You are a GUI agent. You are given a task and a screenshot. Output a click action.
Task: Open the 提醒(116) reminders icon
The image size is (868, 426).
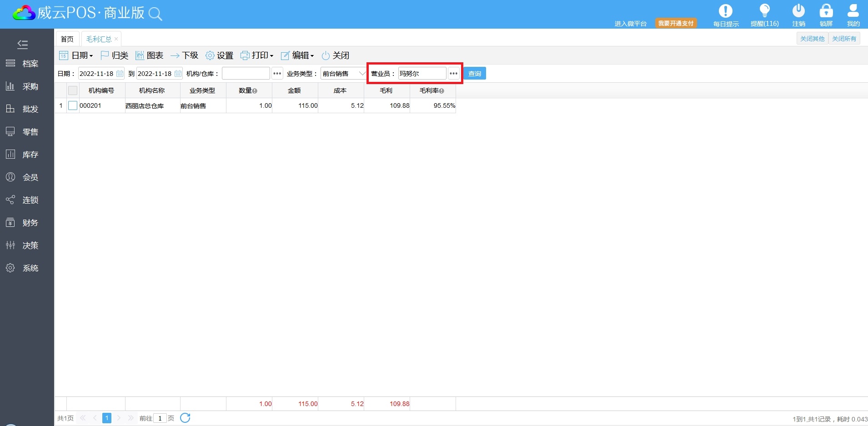click(x=764, y=11)
